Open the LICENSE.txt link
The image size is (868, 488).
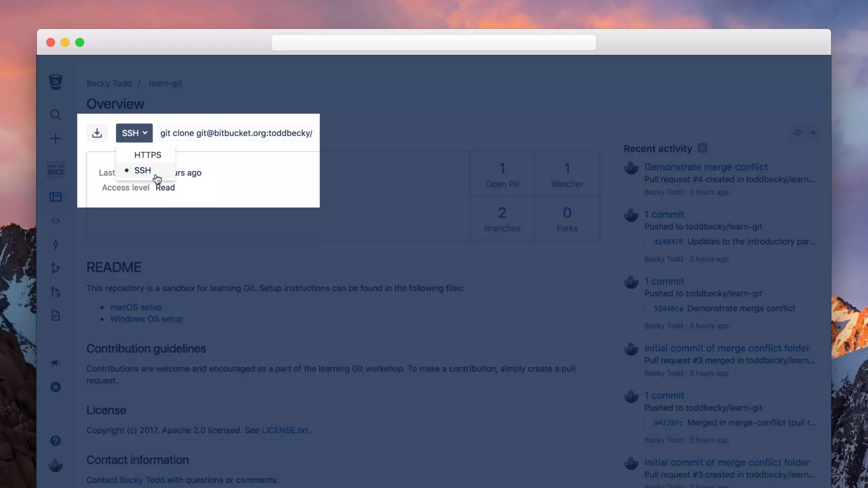(x=285, y=430)
